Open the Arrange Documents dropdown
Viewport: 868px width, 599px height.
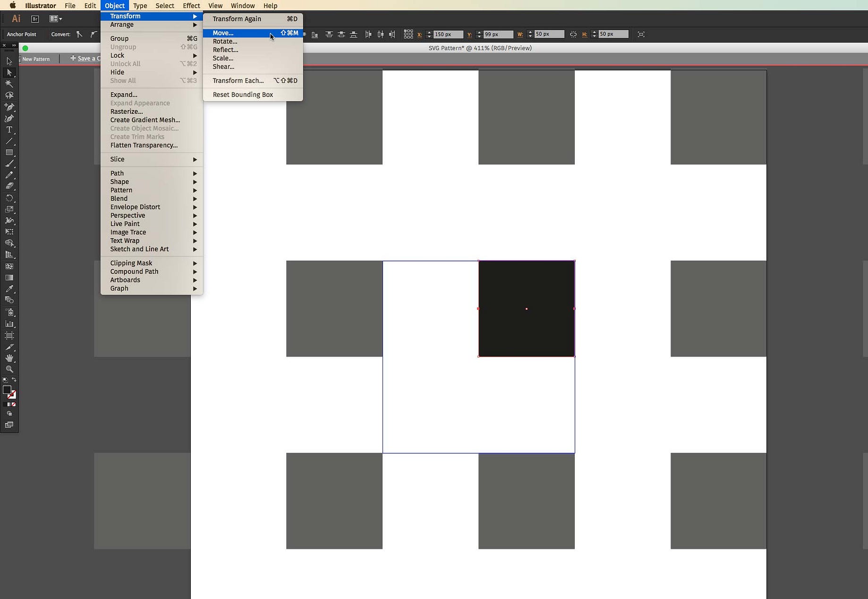56,19
